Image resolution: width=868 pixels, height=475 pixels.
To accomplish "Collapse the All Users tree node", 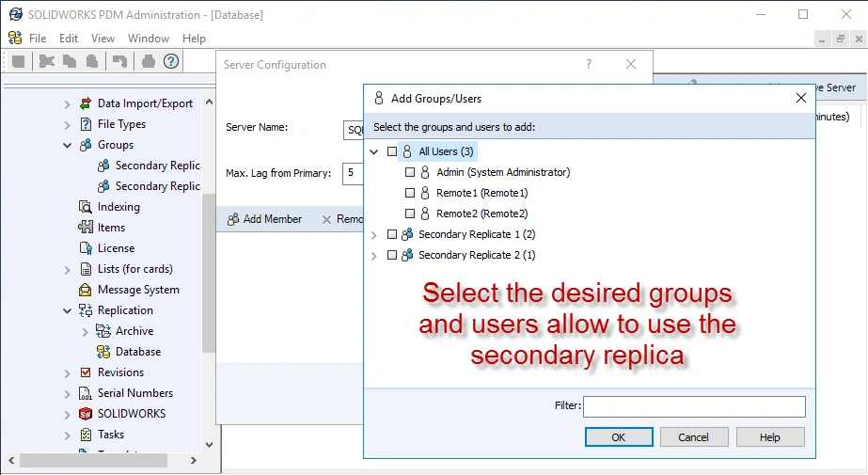I will point(374,151).
